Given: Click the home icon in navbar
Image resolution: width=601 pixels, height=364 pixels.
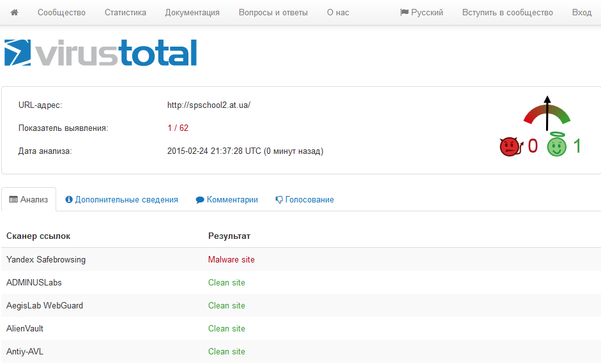Looking at the screenshot, I should tap(14, 12).
